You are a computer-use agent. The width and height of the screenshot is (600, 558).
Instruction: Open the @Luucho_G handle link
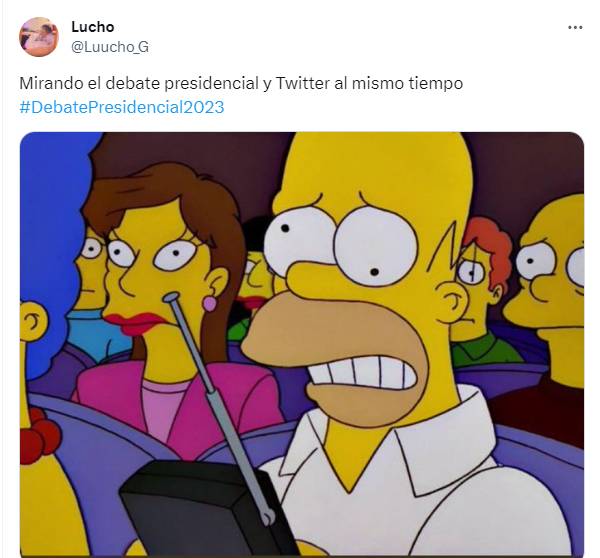coord(110,47)
